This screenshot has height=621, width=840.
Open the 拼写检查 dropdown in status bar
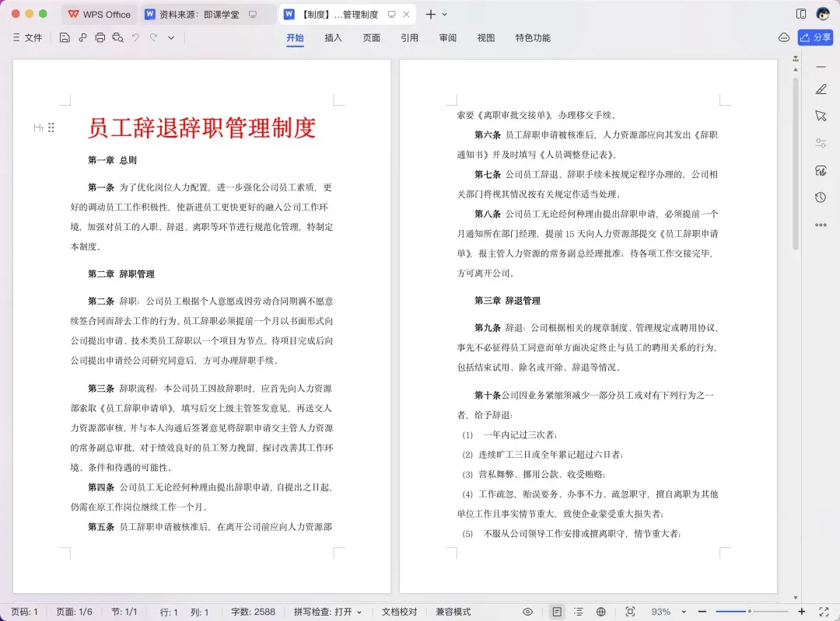tap(327, 612)
